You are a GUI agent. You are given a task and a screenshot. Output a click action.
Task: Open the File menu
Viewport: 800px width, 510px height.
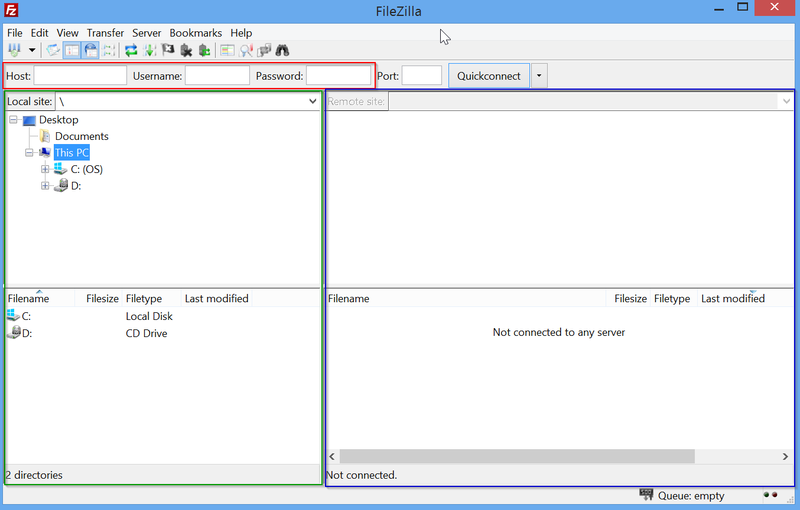(14, 33)
